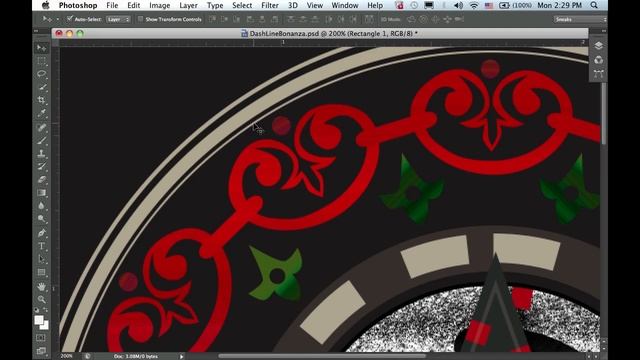This screenshot has height=360, width=640.
Task: Select the Rectangle shape tool
Action: tap(42, 272)
